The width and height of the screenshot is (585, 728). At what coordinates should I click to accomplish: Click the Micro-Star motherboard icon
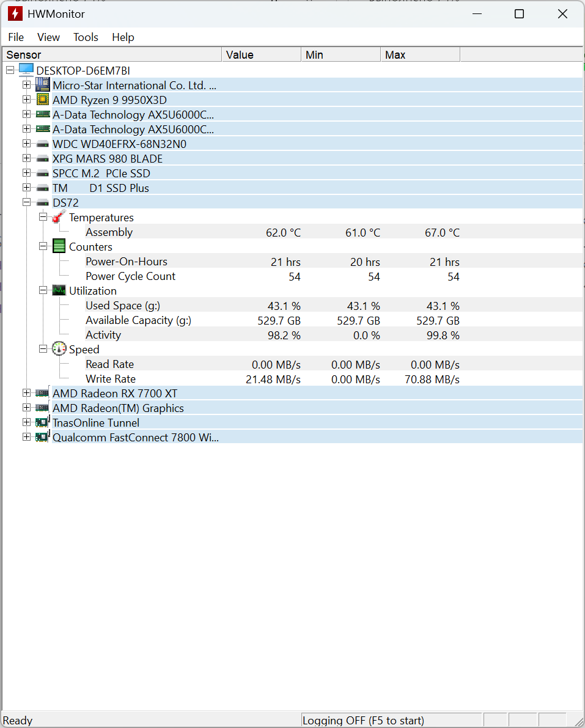point(43,85)
